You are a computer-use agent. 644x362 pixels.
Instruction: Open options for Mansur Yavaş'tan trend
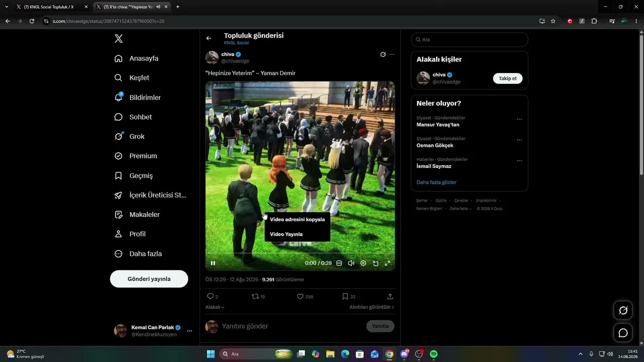(519, 120)
